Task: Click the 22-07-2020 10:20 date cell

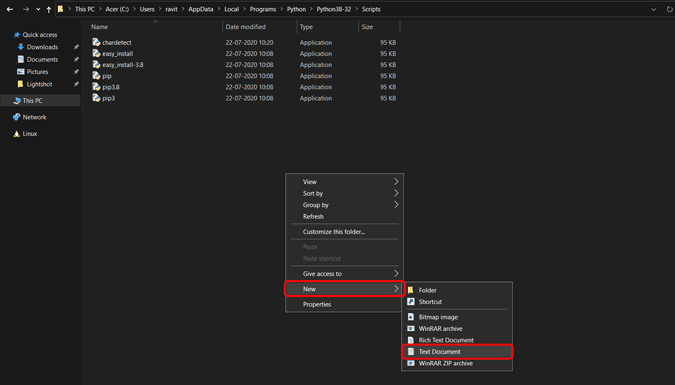Action: (x=249, y=43)
